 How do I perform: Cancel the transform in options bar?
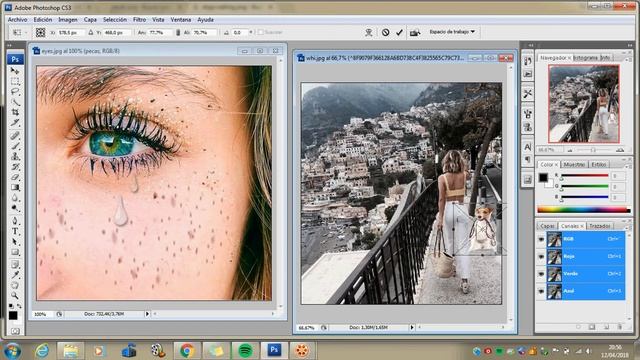[385, 32]
